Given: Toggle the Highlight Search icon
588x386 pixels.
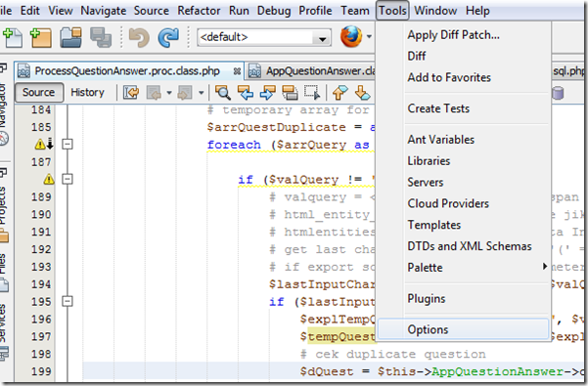Looking at the screenshot, I should click(290, 92).
